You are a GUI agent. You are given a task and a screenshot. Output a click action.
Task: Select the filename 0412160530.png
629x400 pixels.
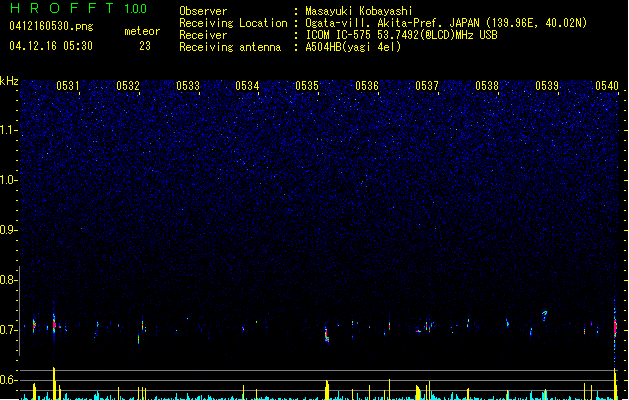51,26
